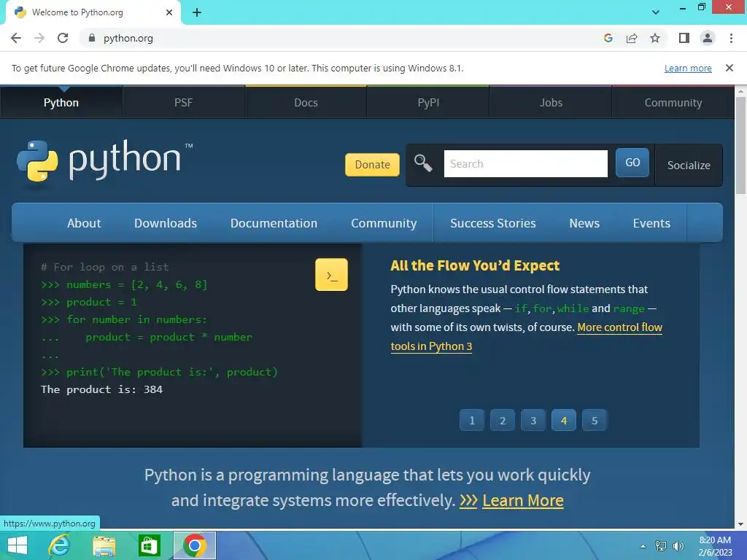This screenshot has width=747, height=560.
Task: Click the python.org address bar URL
Action: (x=128, y=38)
